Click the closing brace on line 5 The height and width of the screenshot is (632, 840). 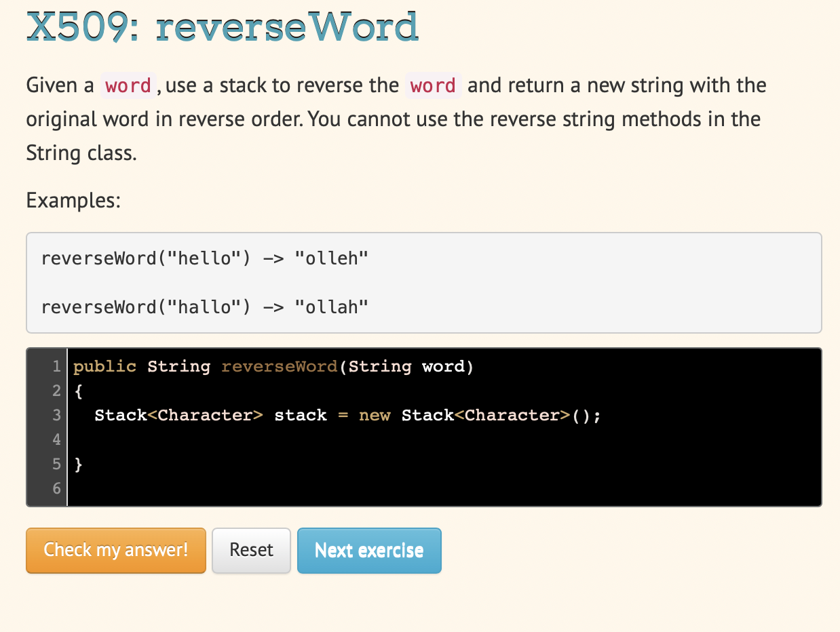pos(77,464)
